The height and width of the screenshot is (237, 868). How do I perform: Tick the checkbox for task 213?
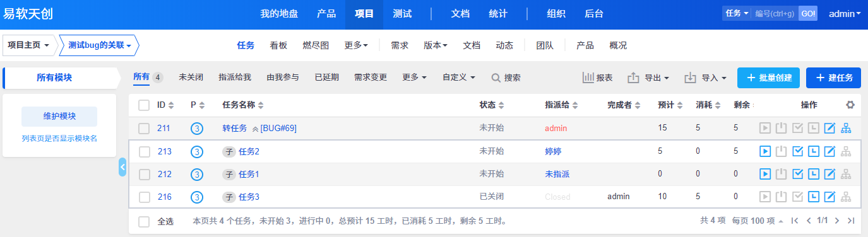click(x=144, y=151)
